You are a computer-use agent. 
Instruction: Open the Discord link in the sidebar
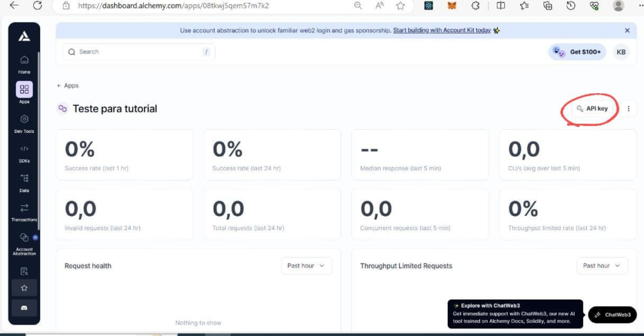(25, 308)
